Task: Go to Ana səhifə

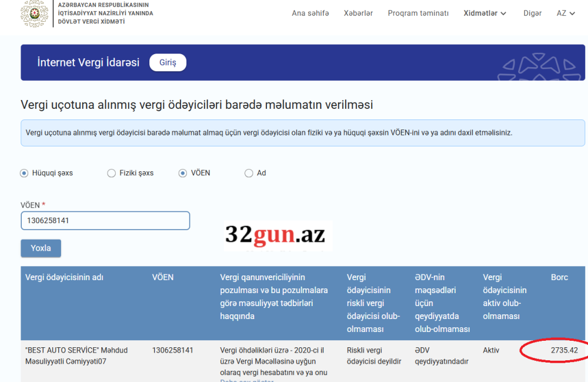Action: tap(310, 14)
